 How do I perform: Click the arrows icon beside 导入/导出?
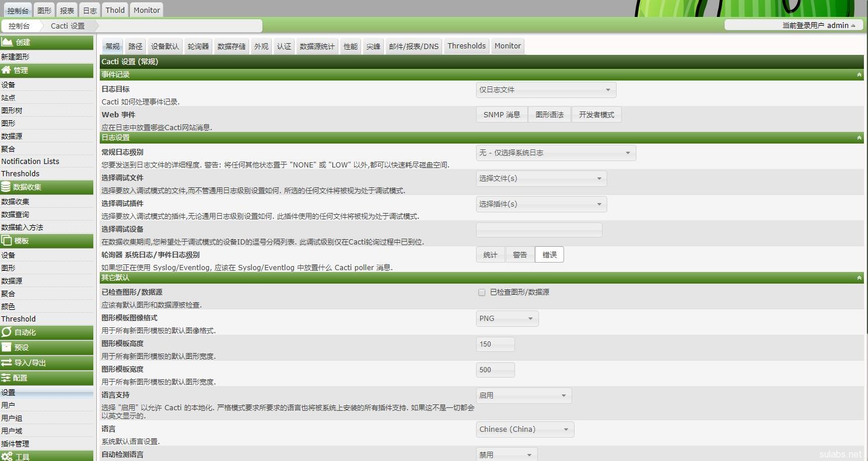click(x=7, y=362)
